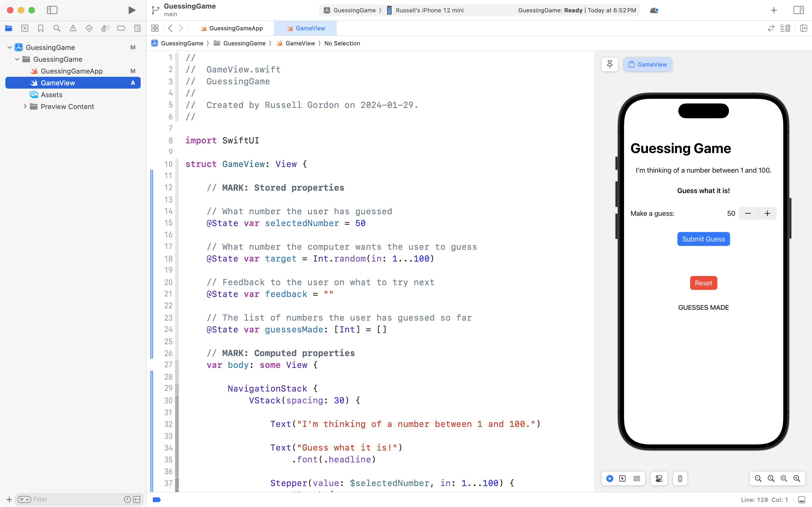
Task: Switch to the GuessingGameApp tab
Action: [x=236, y=28]
